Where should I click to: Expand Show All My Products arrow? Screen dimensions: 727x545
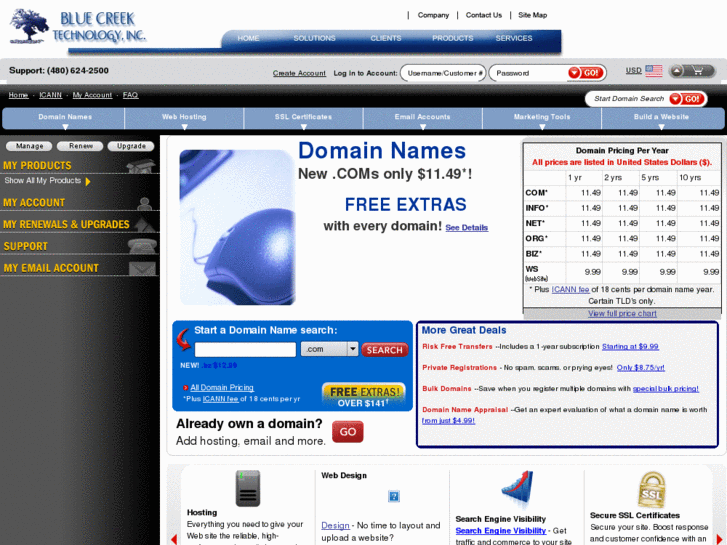(88, 181)
